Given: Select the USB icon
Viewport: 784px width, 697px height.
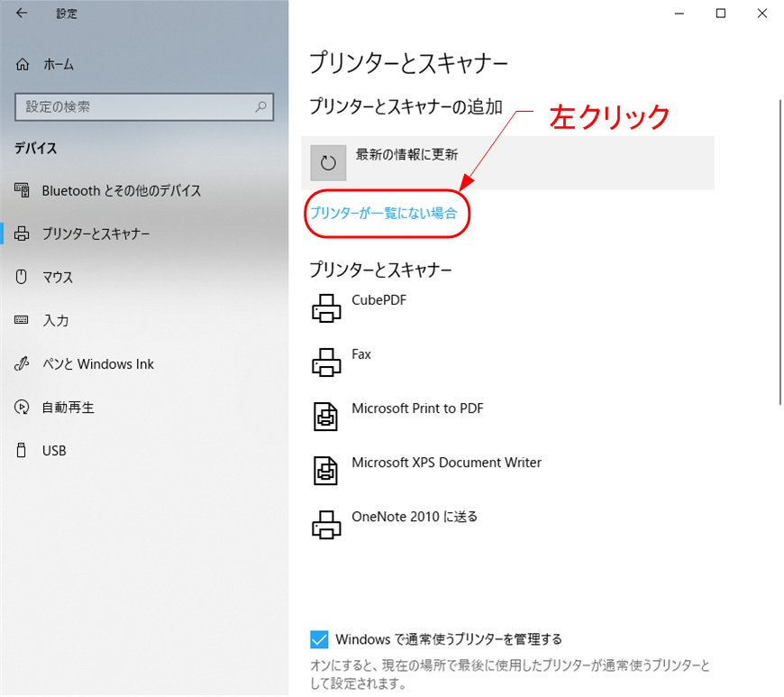Looking at the screenshot, I should (21, 450).
